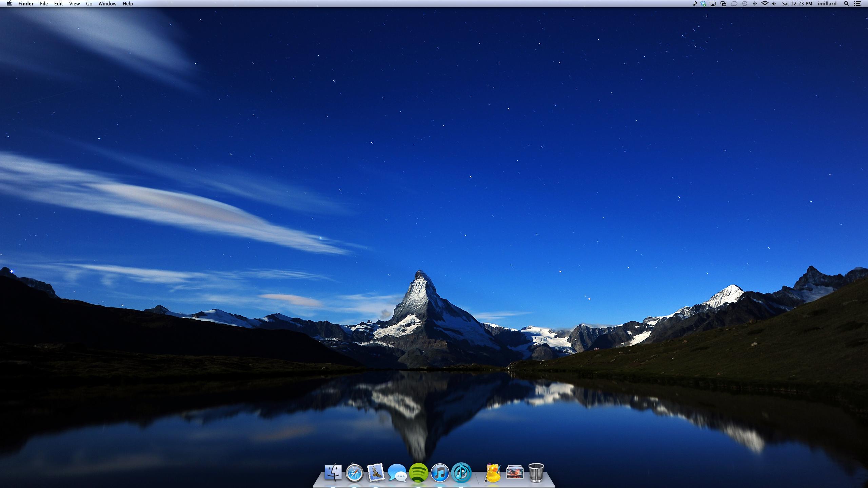
Task: Open the pictures stack in dock
Action: click(x=515, y=472)
